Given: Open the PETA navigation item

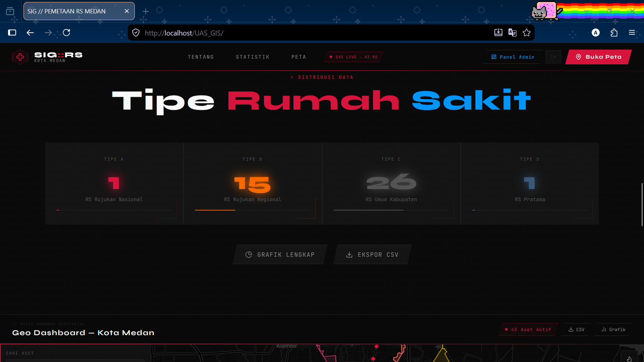Looking at the screenshot, I should [x=299, y=57].
